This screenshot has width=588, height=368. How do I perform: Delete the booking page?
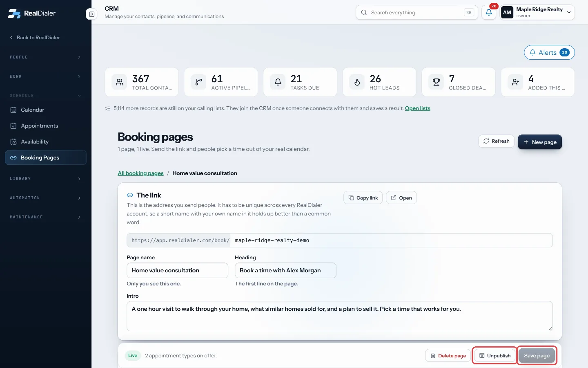coord(448,356)
